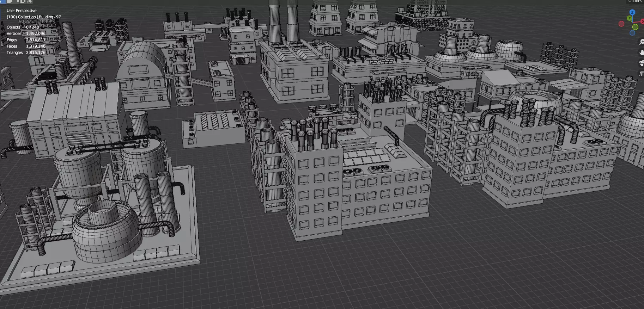
Task: Click the red X axis on gizmo
Action: 642,21
